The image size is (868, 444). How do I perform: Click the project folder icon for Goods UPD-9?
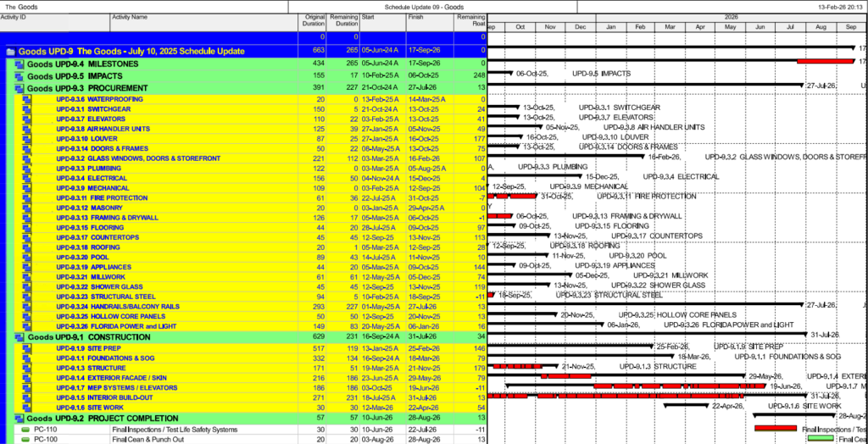(x=11, y=51)
